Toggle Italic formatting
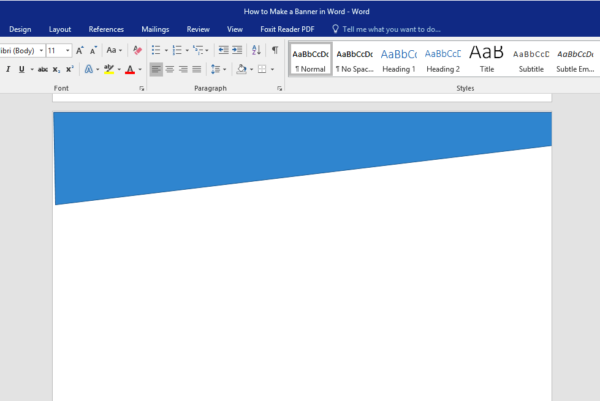 (x=8, y=69)
